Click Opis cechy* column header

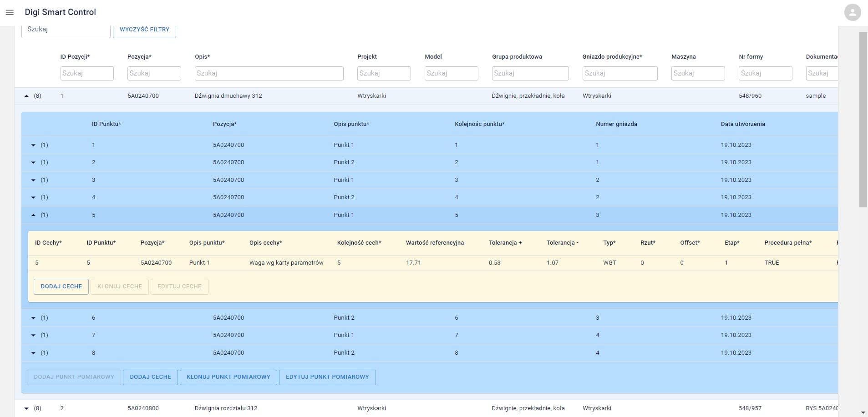pyautogui.click(x=266, y=243)
